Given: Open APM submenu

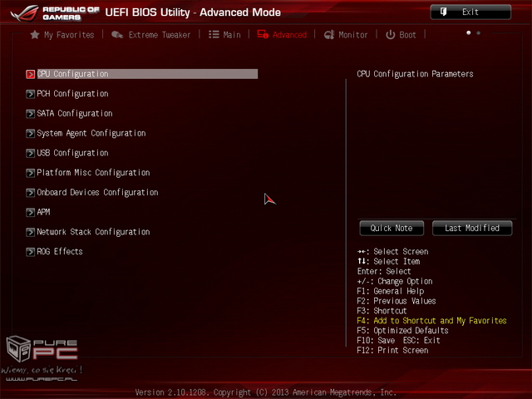Looking at the screenshot, I should tap(43, 212).
